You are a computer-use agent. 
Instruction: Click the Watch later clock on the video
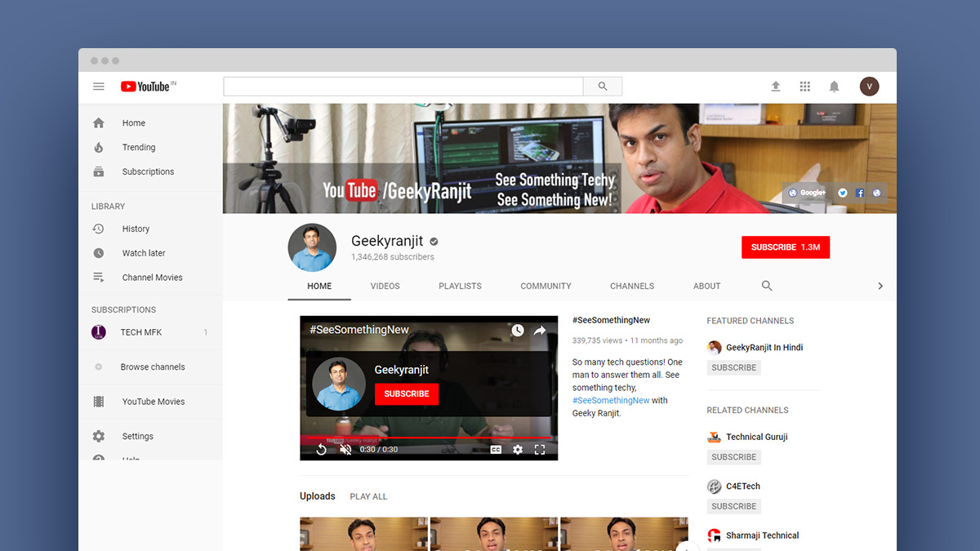[x=518, y=331]
